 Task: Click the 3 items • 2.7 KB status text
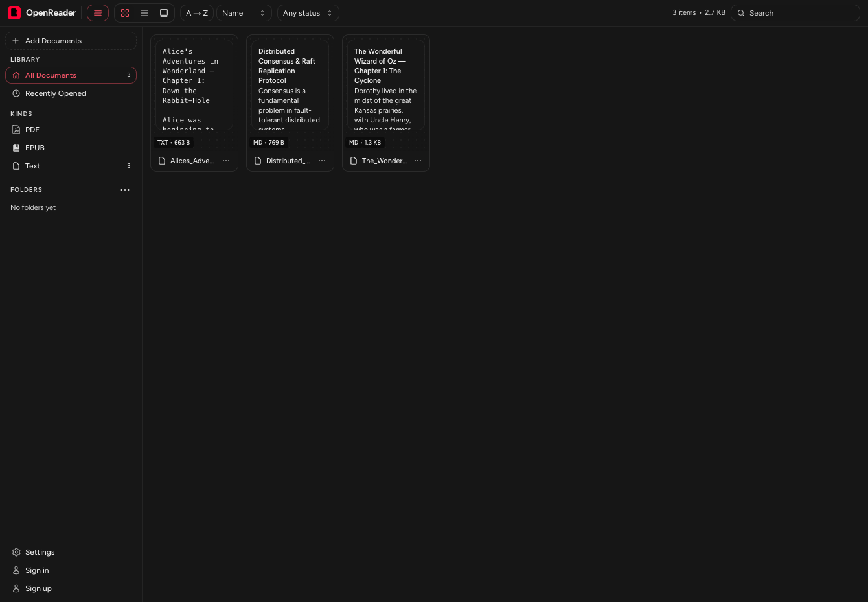[699, 12]
